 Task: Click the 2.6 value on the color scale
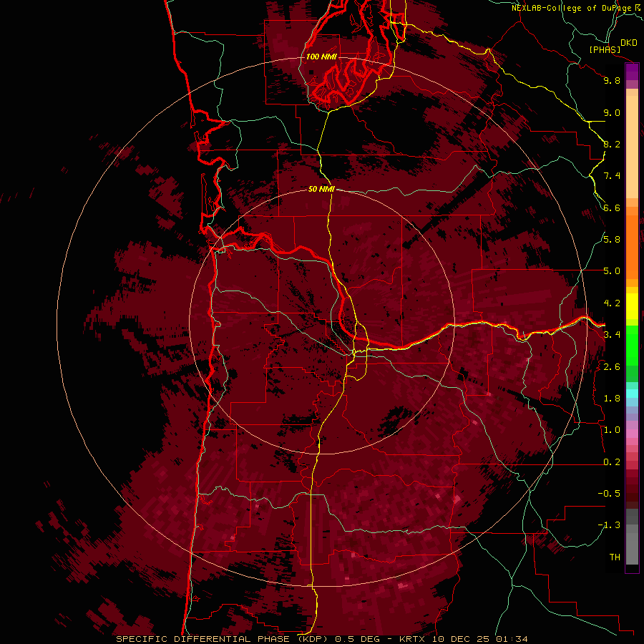click(612, 367)
